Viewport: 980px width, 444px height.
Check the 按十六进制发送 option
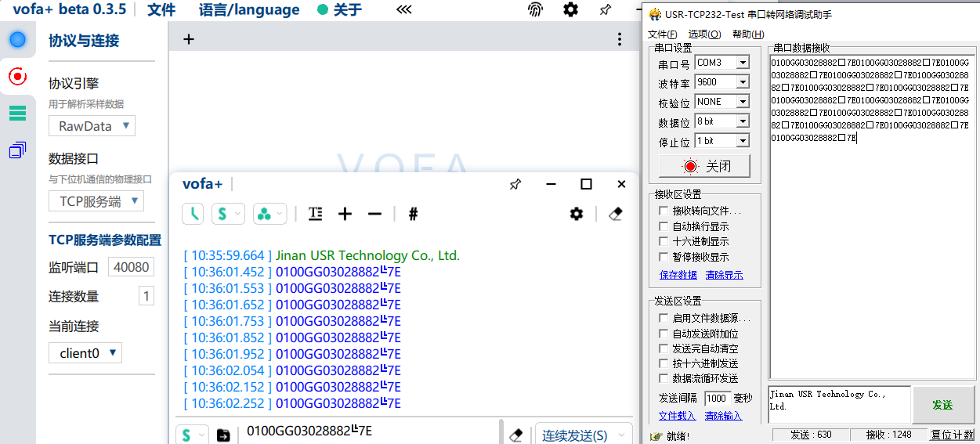click(664, 364)
